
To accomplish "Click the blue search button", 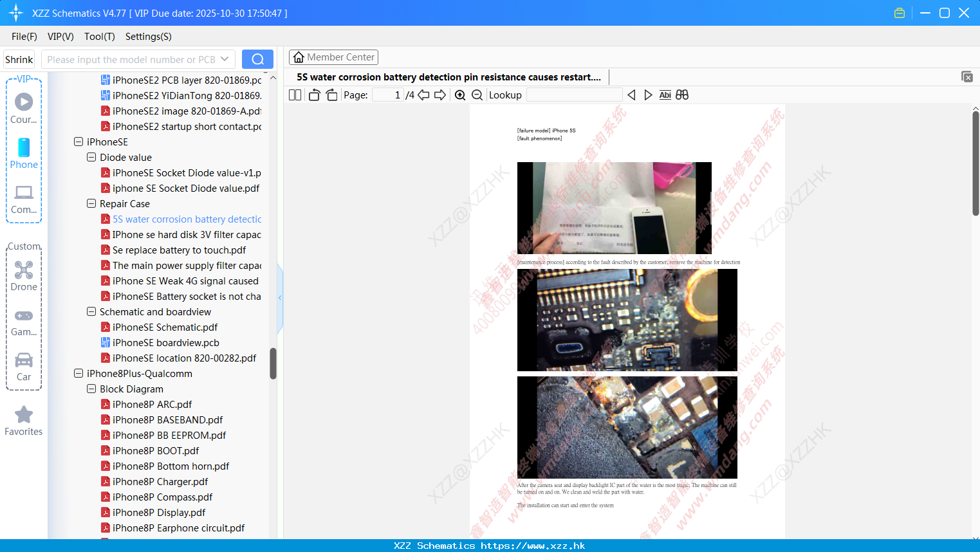I will tap(257, 59).
